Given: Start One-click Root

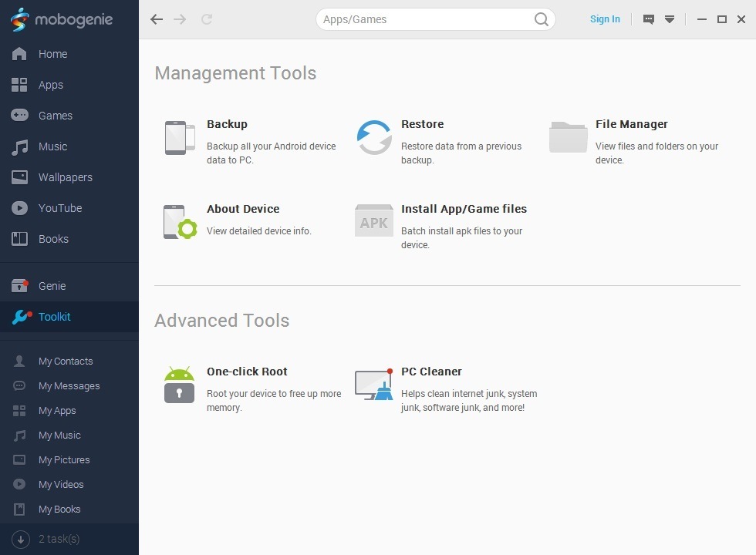Looking at the screenshot, I should tap(247, 371).
